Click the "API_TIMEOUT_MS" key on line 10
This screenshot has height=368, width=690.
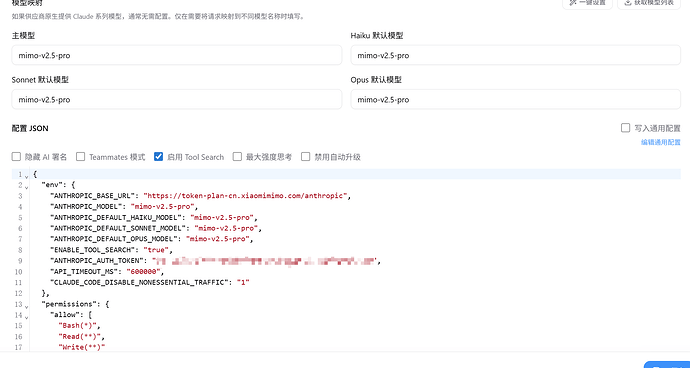tap(84, 272)
